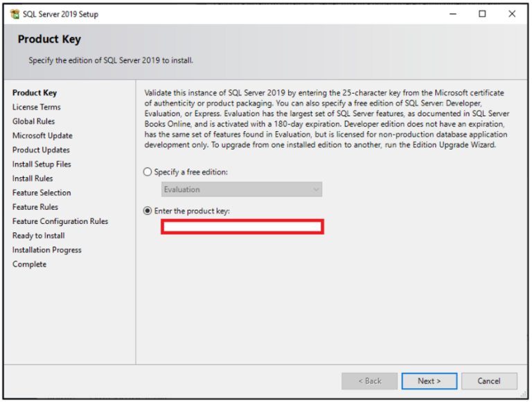Image resolution: width=532 pixels, height=402 pixels.
Task: Select the Feature Rules step
Action: tap(35, 207)
